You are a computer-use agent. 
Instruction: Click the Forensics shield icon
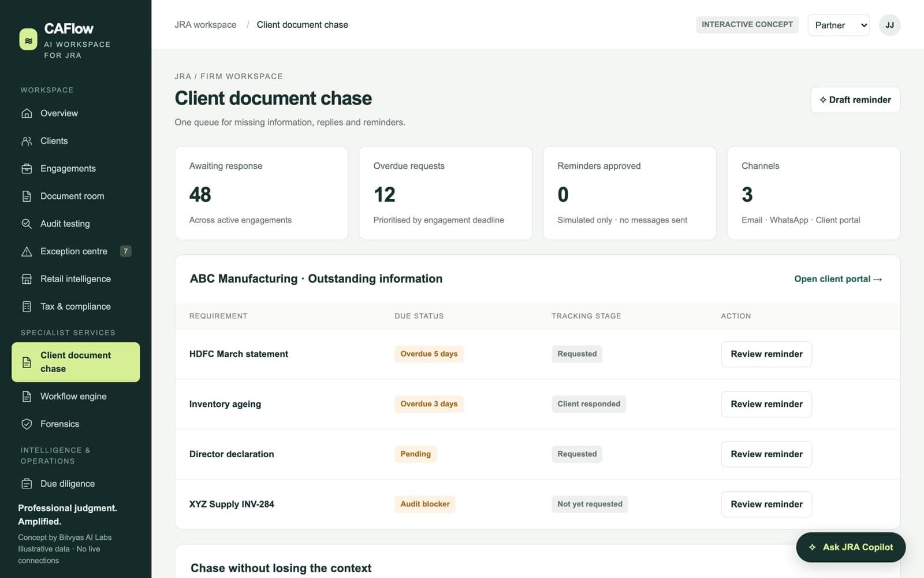[27, 424]
